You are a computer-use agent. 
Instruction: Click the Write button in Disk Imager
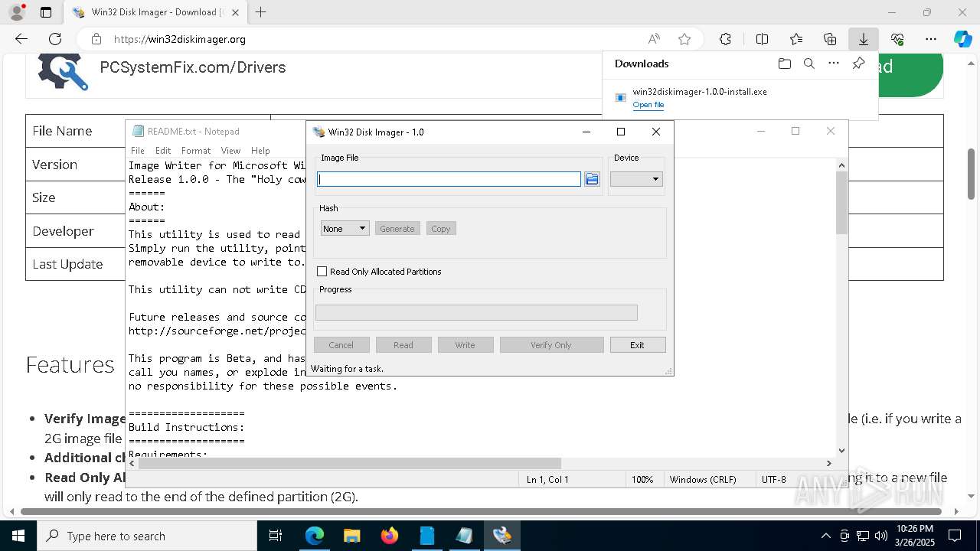coord(465,345)
